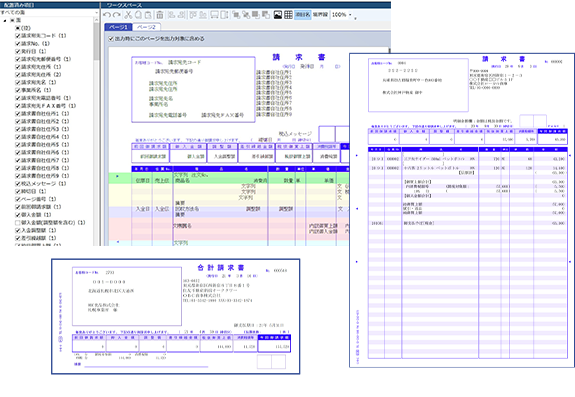
Task: Click the copy icon in toolbar
Action: 138,15
